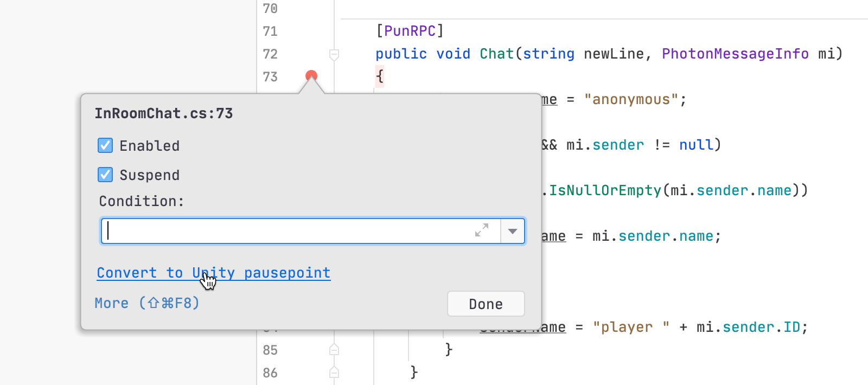The width and height of the screenshot is (868, 385).
Task: Click the Condition: label
Action: (142, 201)
